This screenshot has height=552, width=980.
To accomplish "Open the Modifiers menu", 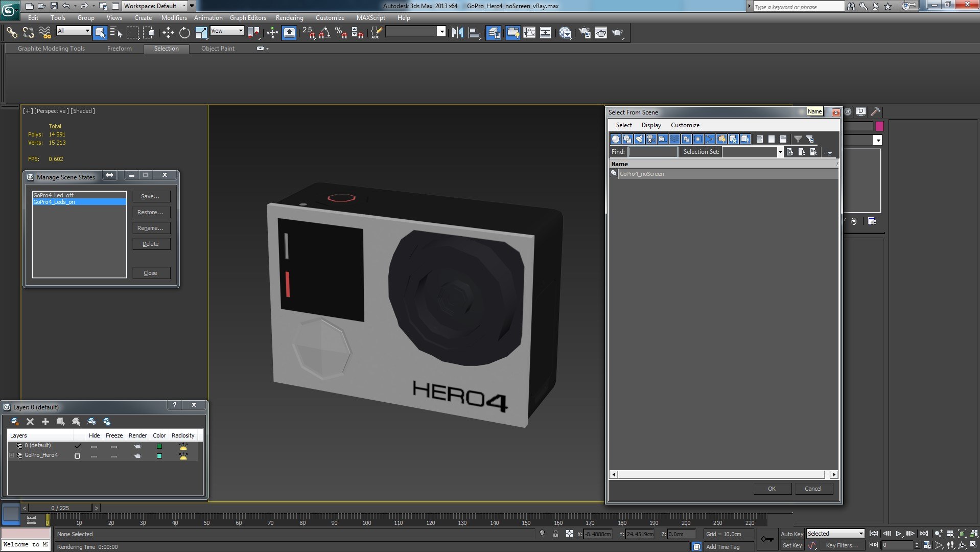I will [174, 18].
